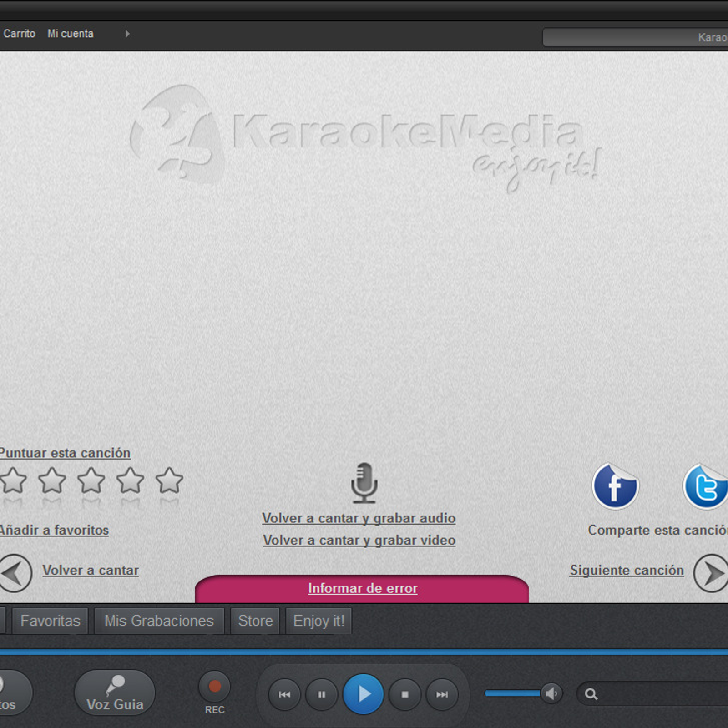
Task: Click the blue song progress bar
Action: pyautogui.click(x=364, y=652)
